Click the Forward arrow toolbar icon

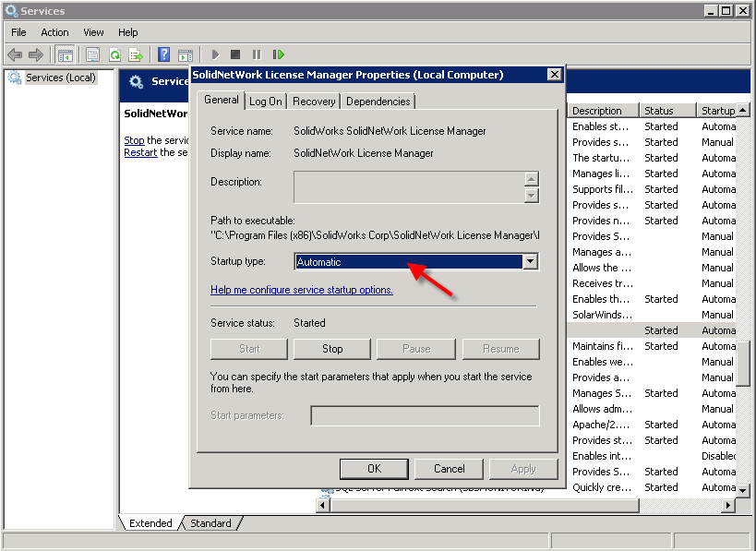36,55
